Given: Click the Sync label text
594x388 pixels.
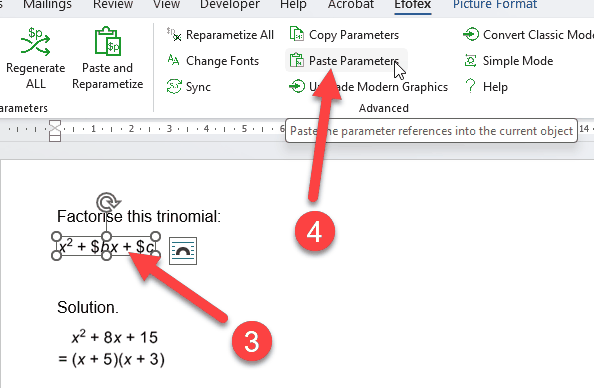Looking at the screenshot, I should 198,87.
